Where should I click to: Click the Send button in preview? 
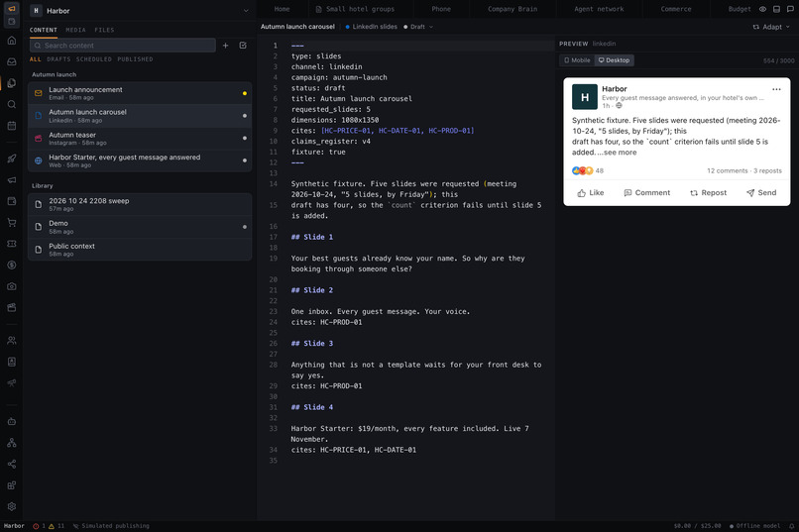(761, 193)
